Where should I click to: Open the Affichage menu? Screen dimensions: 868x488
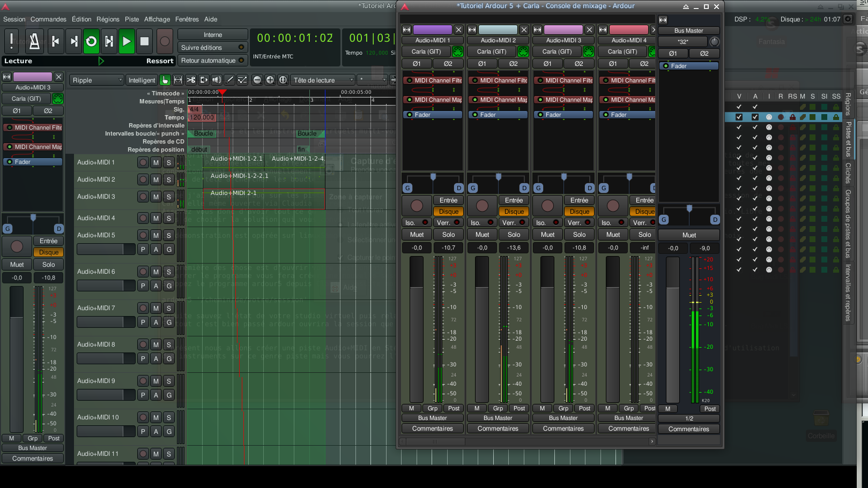pos(157,19)
